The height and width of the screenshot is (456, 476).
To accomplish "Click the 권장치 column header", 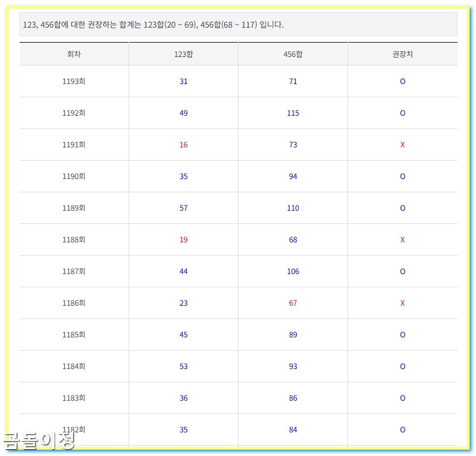I will (x=402, y=54).
